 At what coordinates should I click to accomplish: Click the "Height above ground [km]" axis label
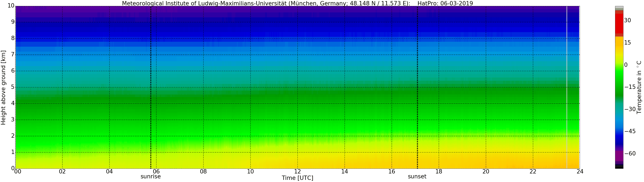(3, 88)
